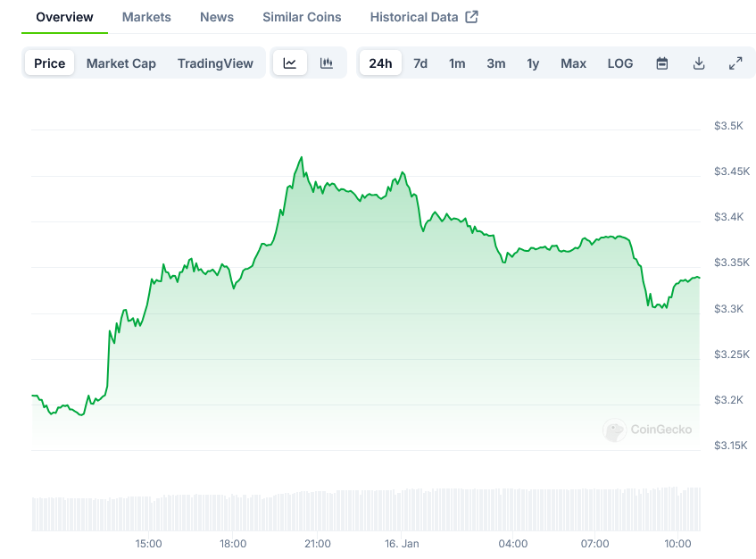Open Historical Data external link
756x559 pixels.
pyautogui.click(x=424, y=17)
